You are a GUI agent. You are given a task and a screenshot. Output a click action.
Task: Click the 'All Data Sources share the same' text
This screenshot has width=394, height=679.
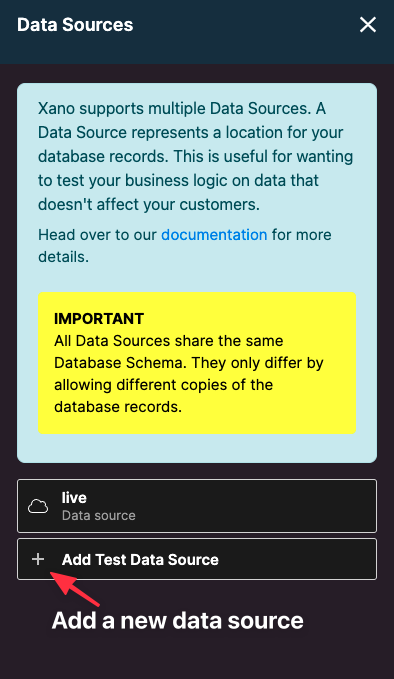(168, 341)
